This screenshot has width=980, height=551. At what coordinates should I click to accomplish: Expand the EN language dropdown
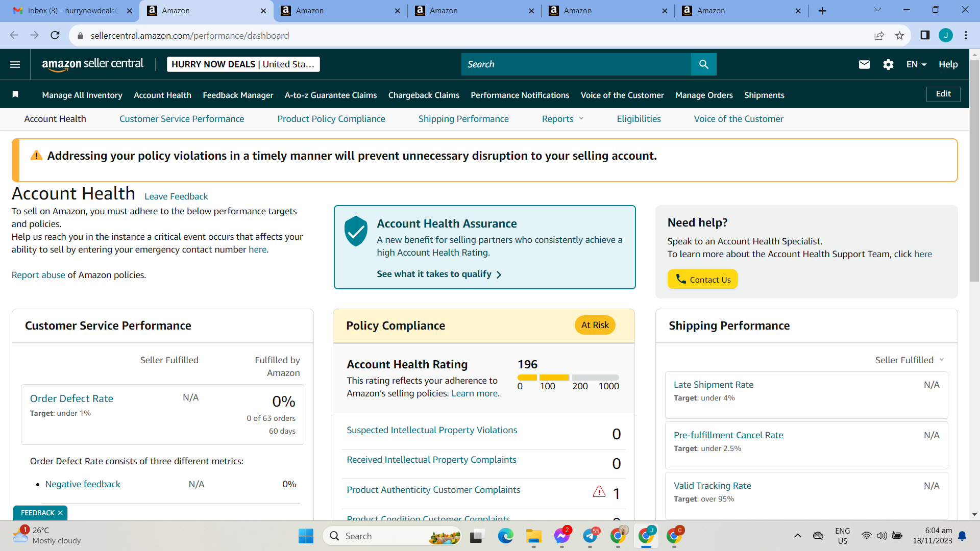tap(916, 64)
